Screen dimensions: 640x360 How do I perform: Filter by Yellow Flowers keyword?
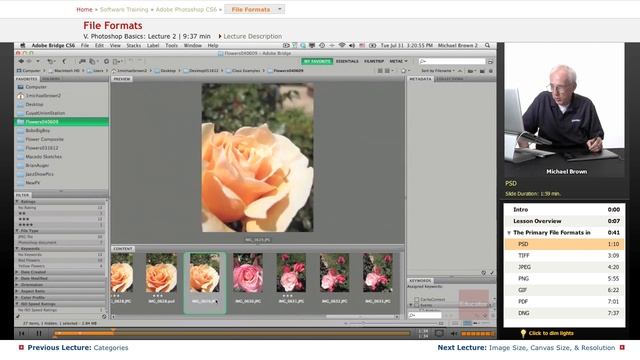tap(60, 266)
